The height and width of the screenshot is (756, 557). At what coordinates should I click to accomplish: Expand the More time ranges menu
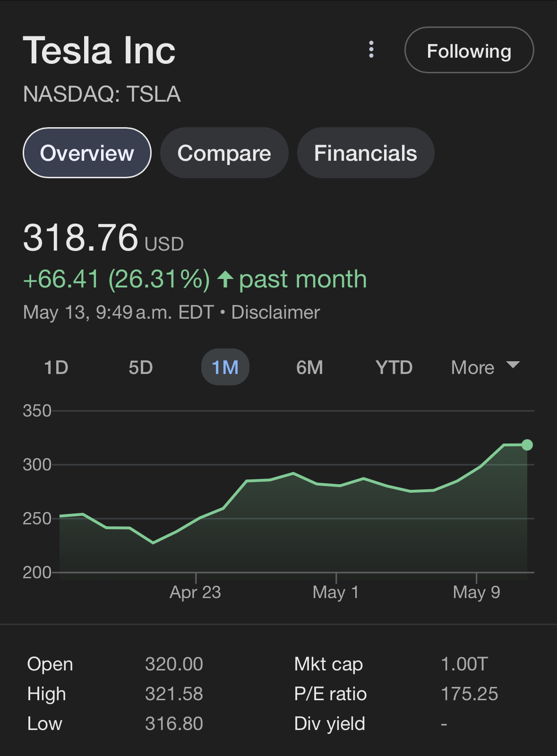485,367
